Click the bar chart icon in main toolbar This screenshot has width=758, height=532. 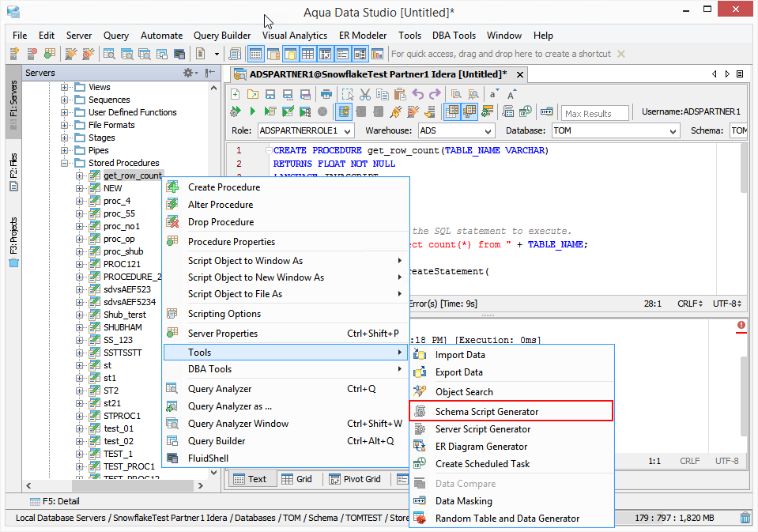[x=377, y=54]
